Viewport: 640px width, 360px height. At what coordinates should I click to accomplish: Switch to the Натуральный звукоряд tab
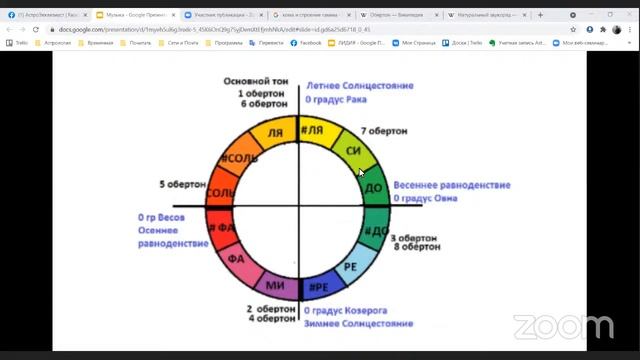point(487,15)
